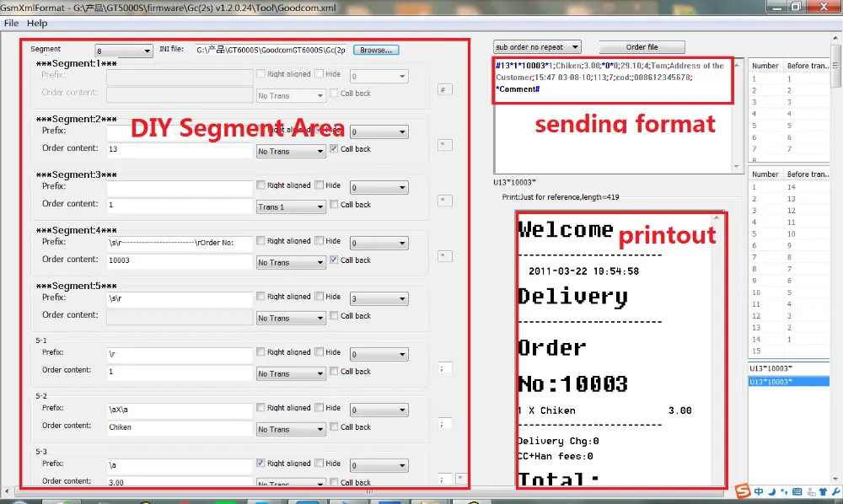Click the horizontal scrollbar at window bottom

tap(369, 491)
